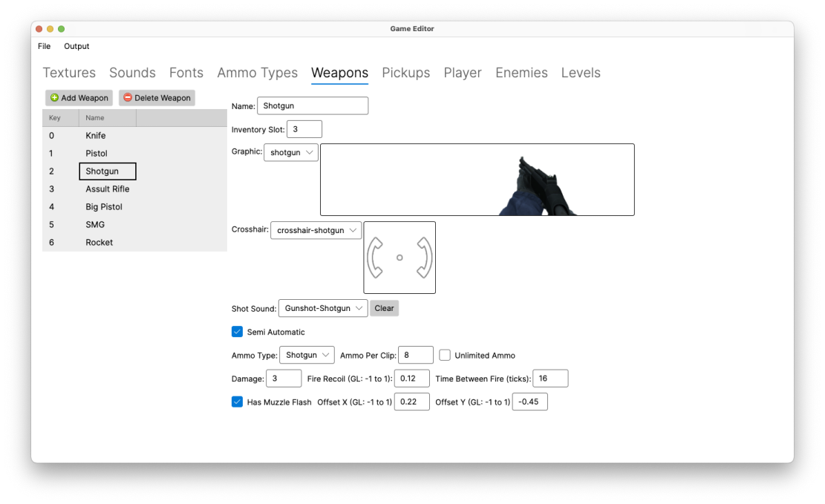Open the Crosshair dropdown showing crosshair-shotgun
825x504 pixels.
316,230
